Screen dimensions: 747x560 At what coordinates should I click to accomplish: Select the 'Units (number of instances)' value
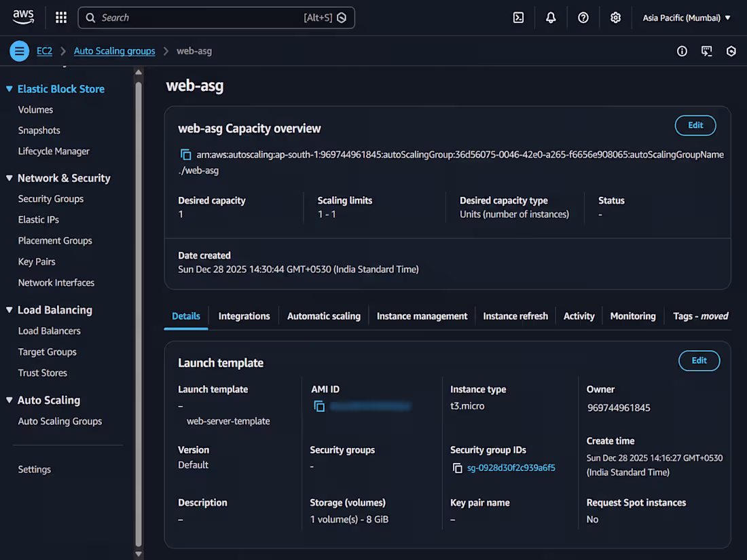pos(514,214)
